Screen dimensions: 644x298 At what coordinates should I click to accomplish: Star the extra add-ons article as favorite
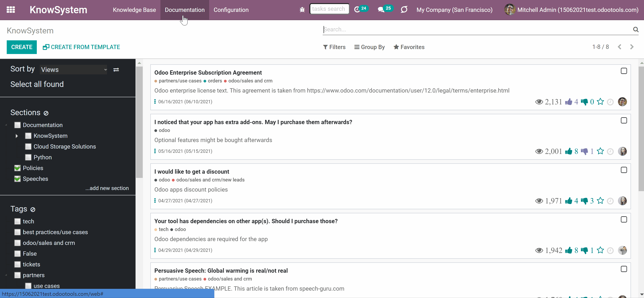point(600,151)
